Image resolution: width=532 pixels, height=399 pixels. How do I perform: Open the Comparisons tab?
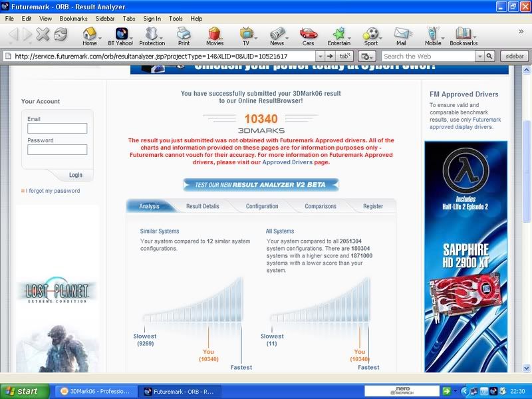point(321,206)
